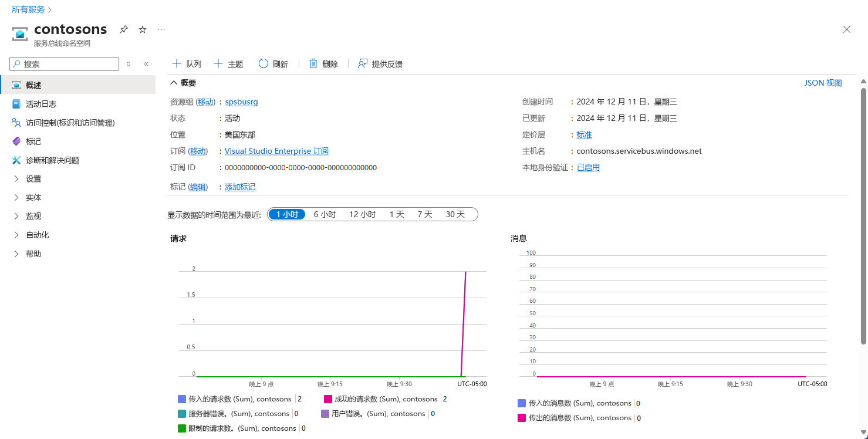Viewport: 868px width, 439px height.
Task: Add a new topic (主题)
Action: click(228, 64)
